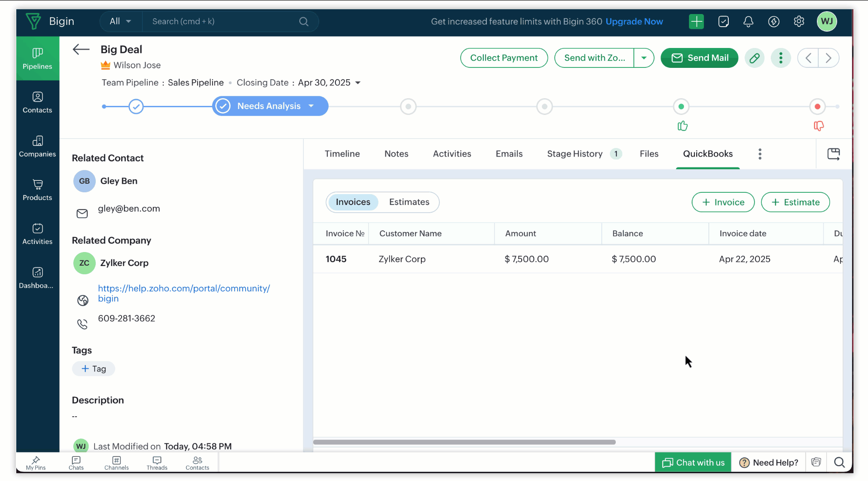
Task: Select the QuickBooks tab
Action: point(708,154)
